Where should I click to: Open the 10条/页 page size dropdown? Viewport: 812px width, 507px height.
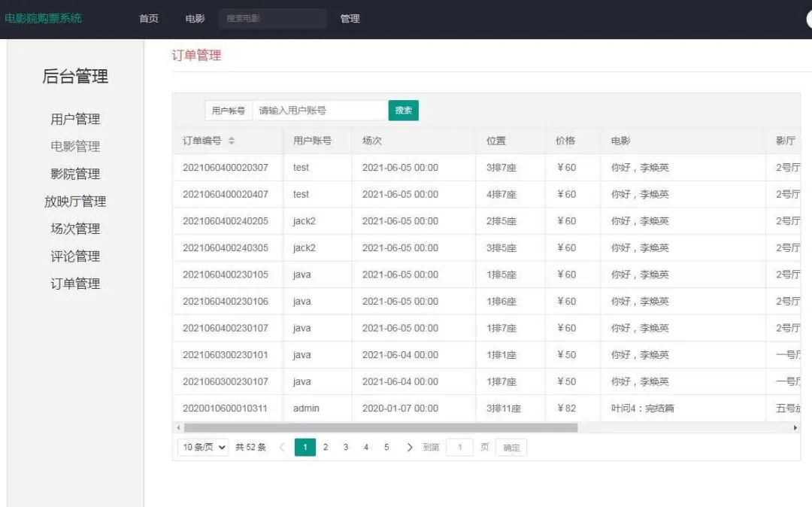point(201,447)
